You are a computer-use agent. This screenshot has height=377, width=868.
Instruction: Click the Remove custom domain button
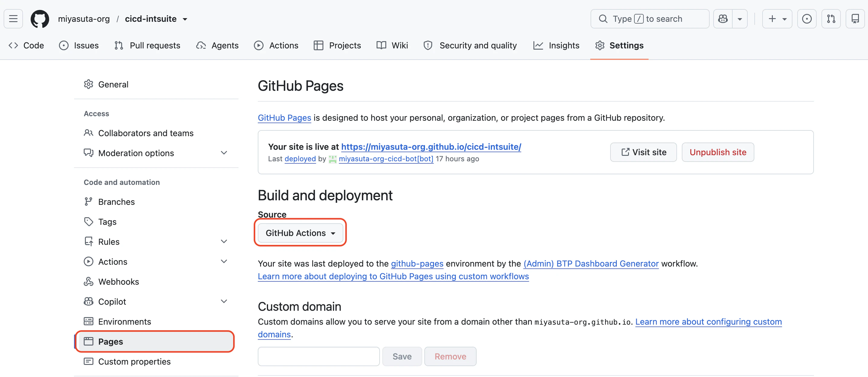coord(451,356)
